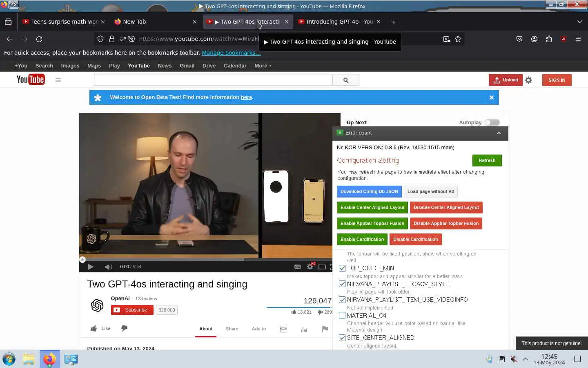Toggle closed captions (CC) in player
The height and width of the screenshot is (368, 588).
pos(298,267)
